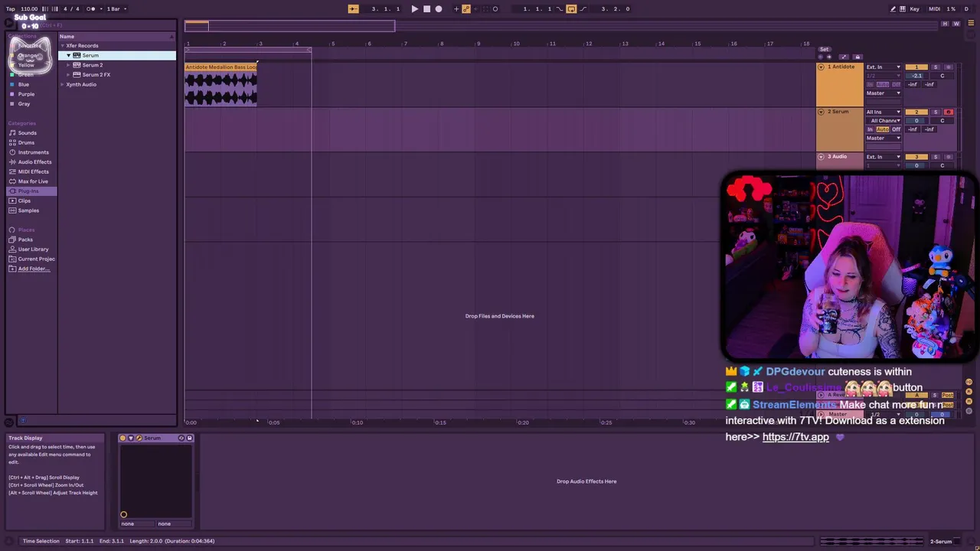Screen dimensions: 980x551
Task: Click the H optimize height button
Action: pos(945,24)
